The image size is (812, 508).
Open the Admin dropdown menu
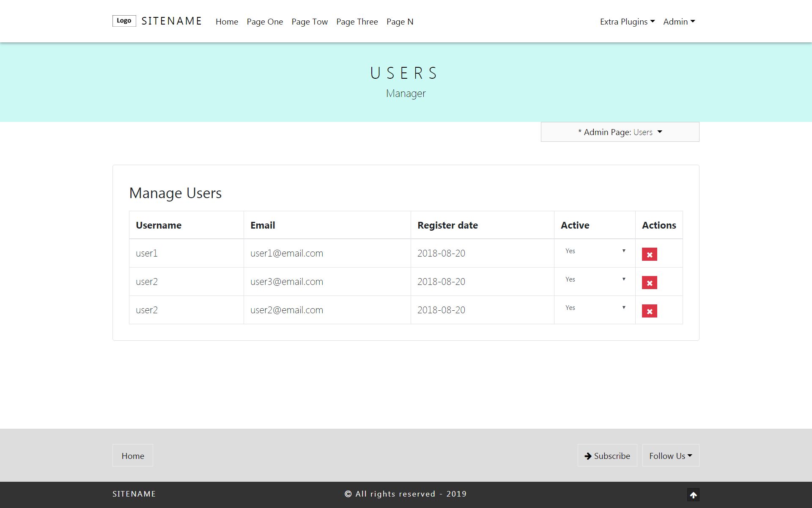pos(679,22)
